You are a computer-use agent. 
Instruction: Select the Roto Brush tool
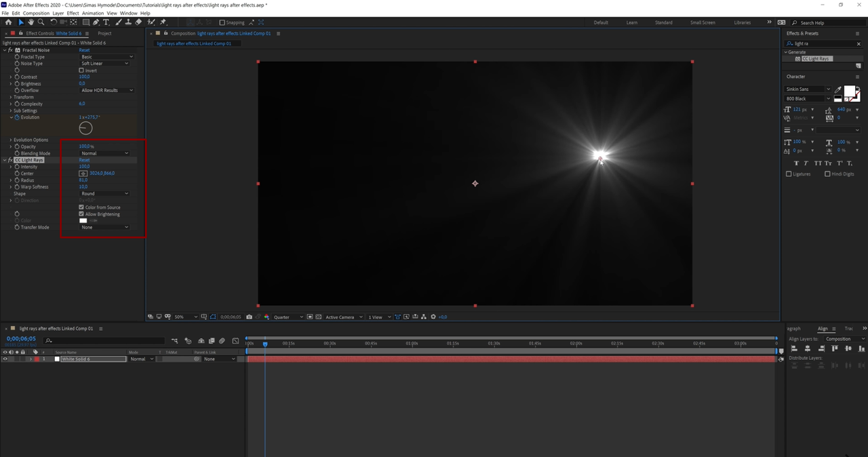click(151, 22)
